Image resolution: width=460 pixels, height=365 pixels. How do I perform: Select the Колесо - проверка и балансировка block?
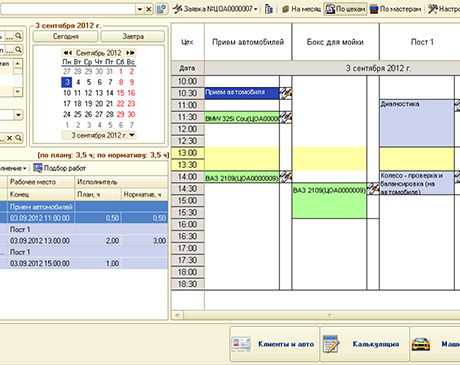point(417,183)
